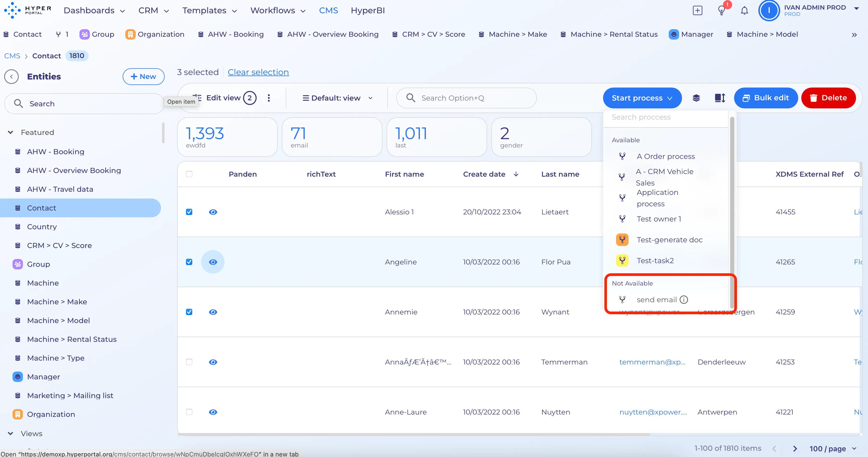
Task: Expand the Dashboards dropdown menu
Action: (x=94, y=10)
